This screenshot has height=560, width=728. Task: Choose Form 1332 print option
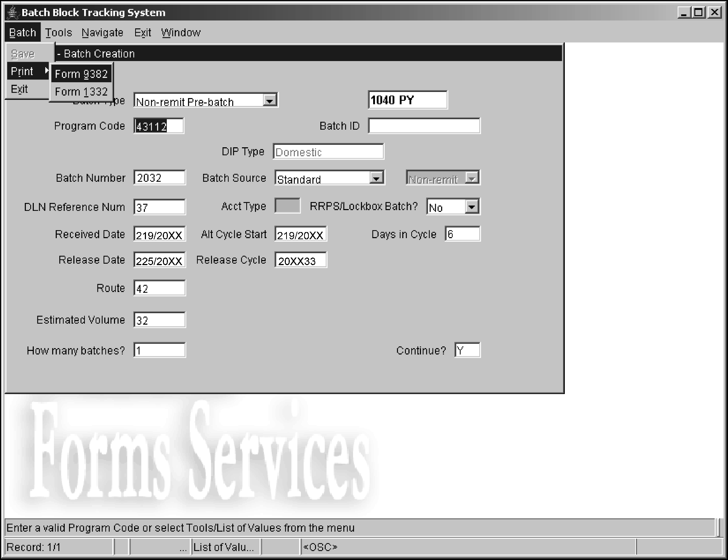click(x=81, y=92)
